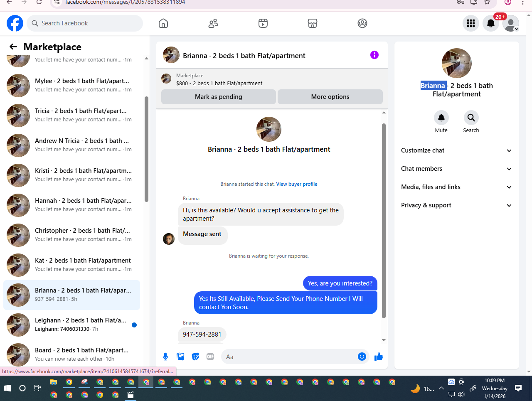Open Windows Start menu
This screenshot has width=532, height=401.
coord(7,388)
